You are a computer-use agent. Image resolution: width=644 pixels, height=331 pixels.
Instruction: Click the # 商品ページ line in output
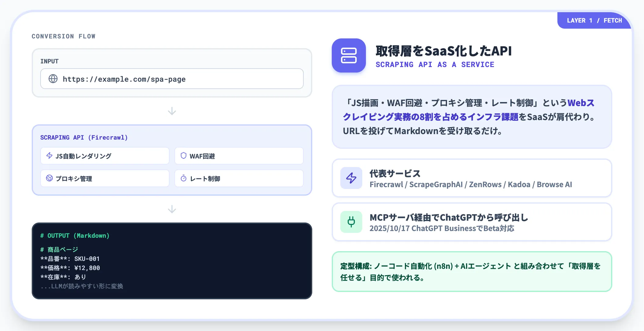click(59, 250)
